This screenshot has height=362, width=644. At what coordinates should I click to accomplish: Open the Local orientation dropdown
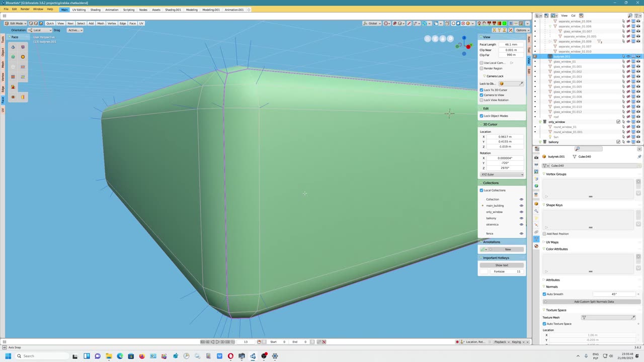tap(40, 30)
